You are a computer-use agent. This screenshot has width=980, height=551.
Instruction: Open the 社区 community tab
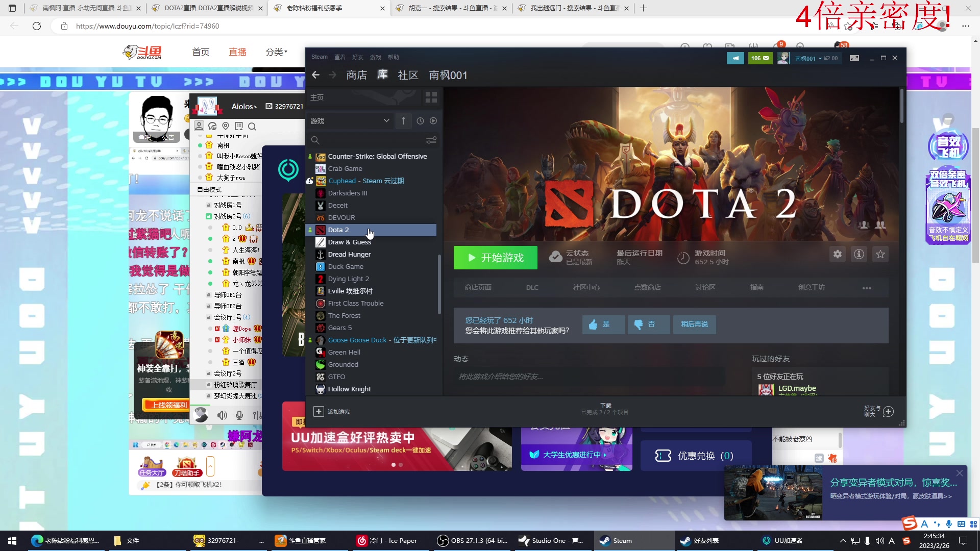tap(408, 76)
